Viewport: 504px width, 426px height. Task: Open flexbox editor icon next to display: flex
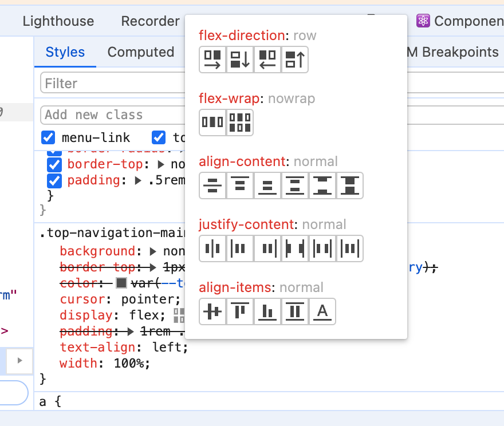[x=179, y=315]
